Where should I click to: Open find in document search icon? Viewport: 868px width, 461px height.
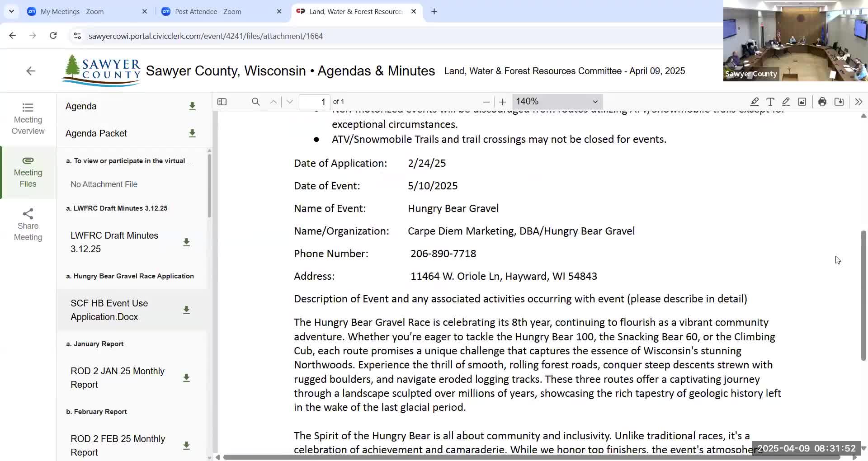[x=256, y=102]
